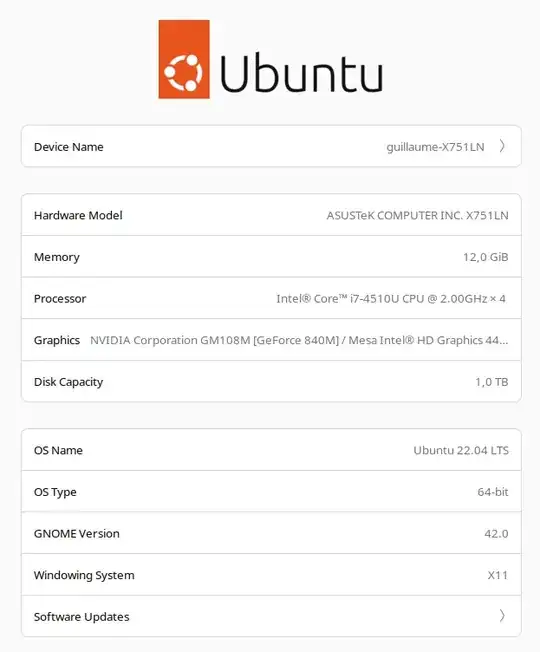Click the orange Ubuntu logo icon

(184, 59)
